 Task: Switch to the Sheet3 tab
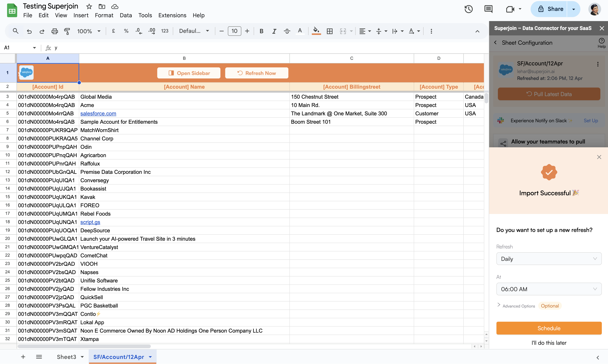pos(67,357)
